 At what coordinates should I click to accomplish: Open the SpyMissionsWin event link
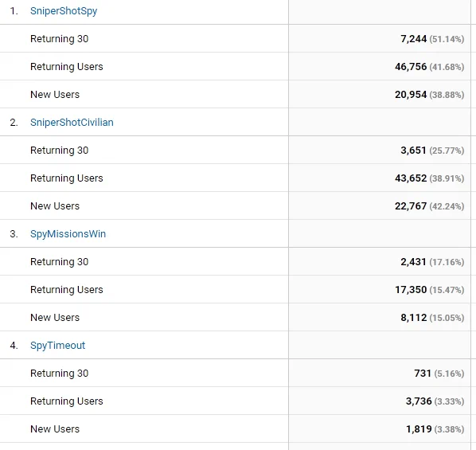(x=68, y=233)
